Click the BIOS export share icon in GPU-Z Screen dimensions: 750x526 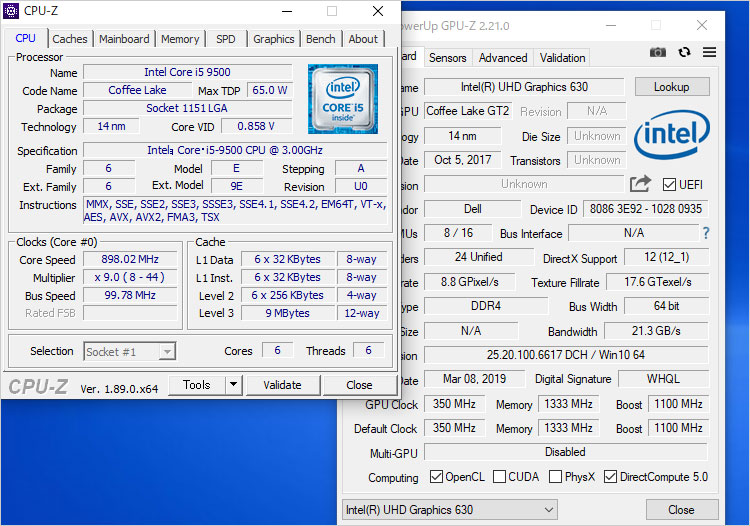pyautogui.click(x=640, y=184)
